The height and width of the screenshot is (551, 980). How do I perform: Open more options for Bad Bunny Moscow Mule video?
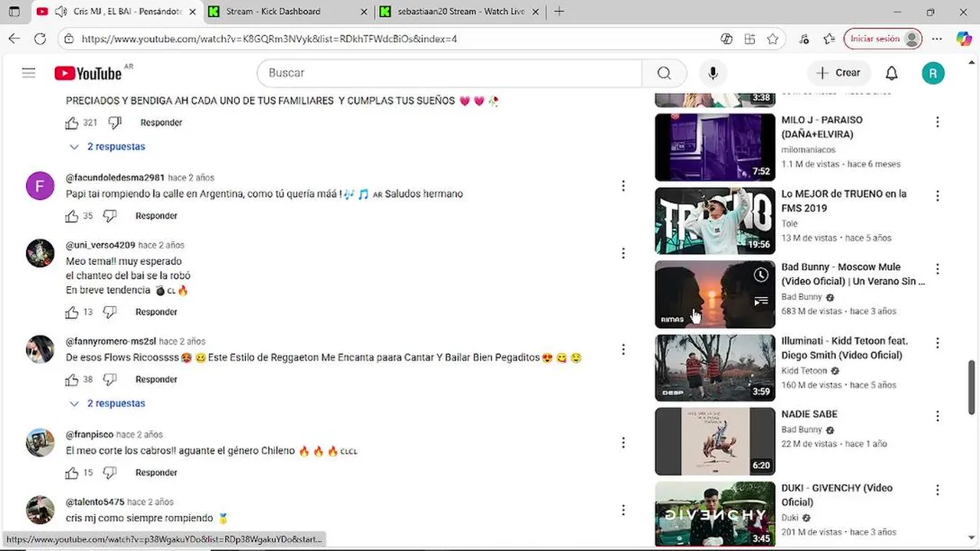tap(937, 269)
